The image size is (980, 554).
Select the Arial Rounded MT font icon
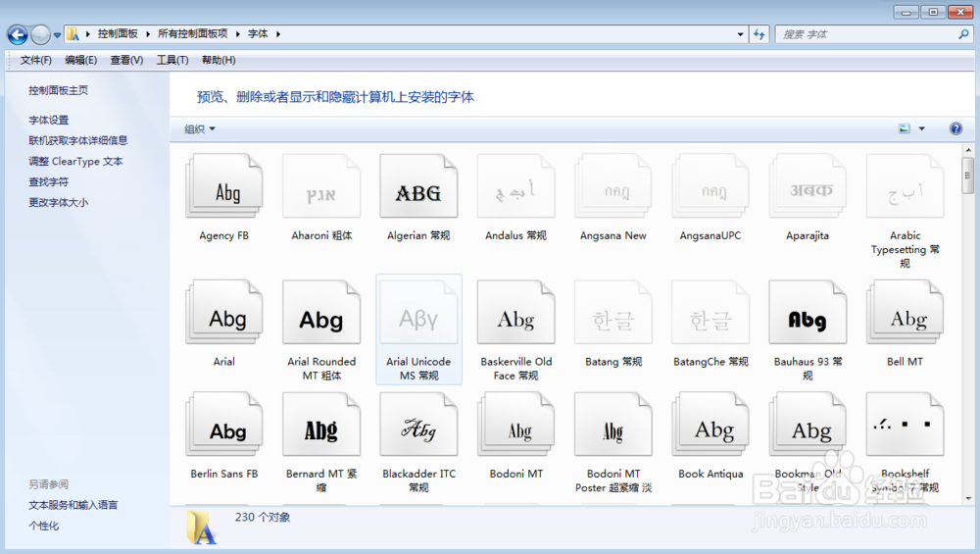(x=321, y=313)
